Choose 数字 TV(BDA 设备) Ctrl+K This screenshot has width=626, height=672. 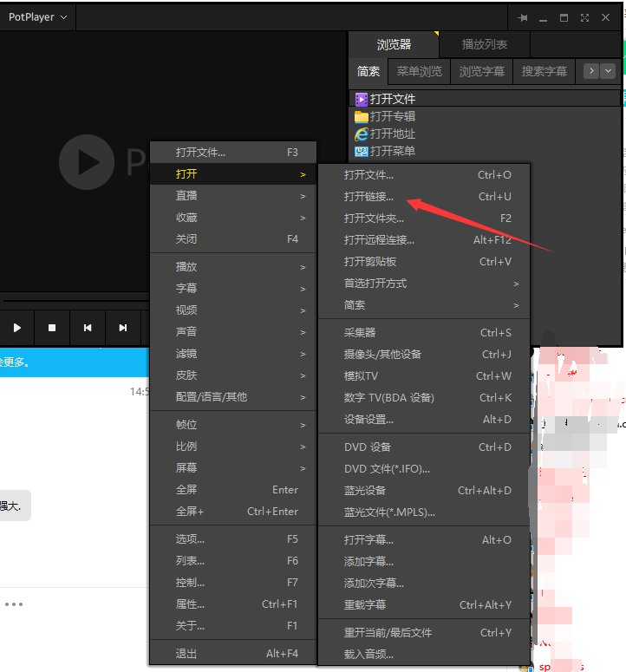click(424, 398)
